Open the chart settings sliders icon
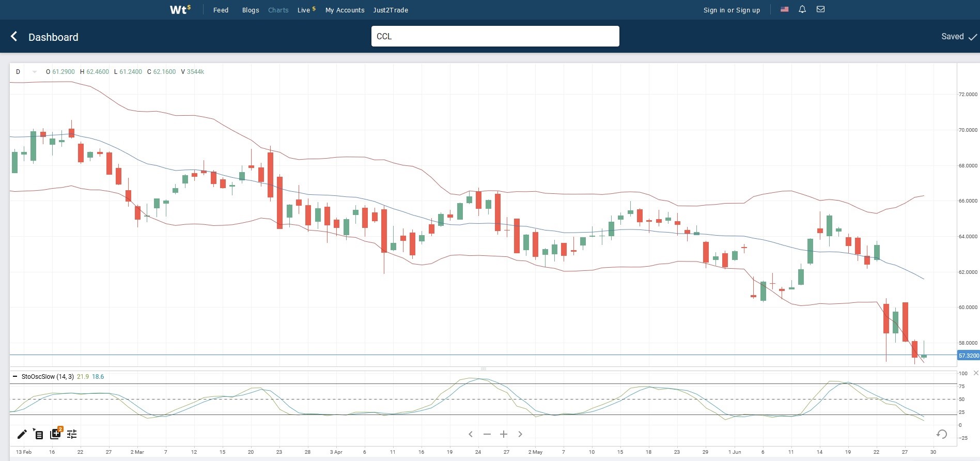This screenshot has height=461, width=980. [x=72, y=434]
